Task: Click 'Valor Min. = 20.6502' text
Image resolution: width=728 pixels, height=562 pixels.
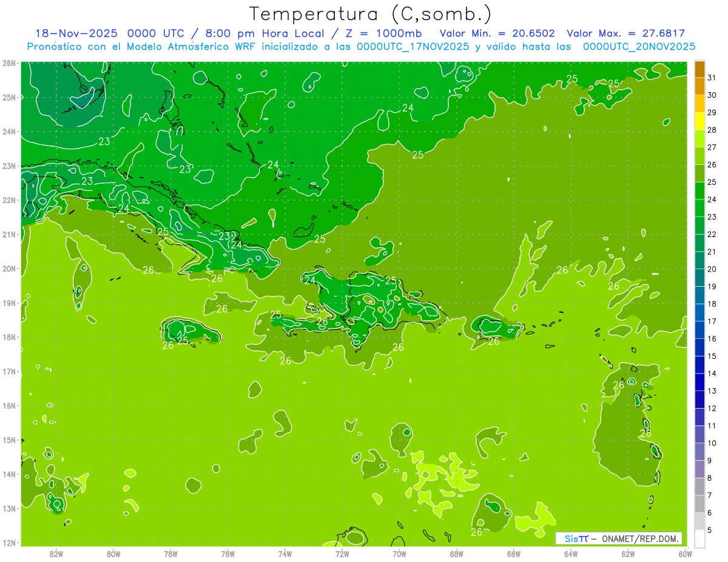Action: click(x=497, y=33)
